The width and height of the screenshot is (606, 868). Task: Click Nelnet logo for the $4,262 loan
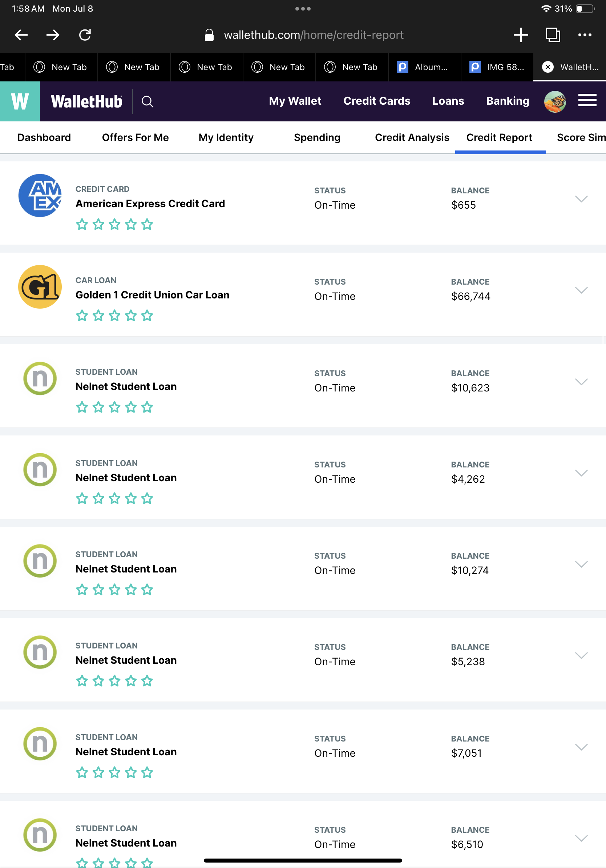40,470
